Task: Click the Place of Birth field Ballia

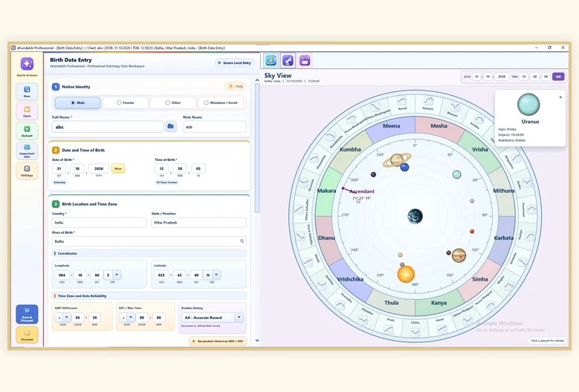Action: (149, 241)
